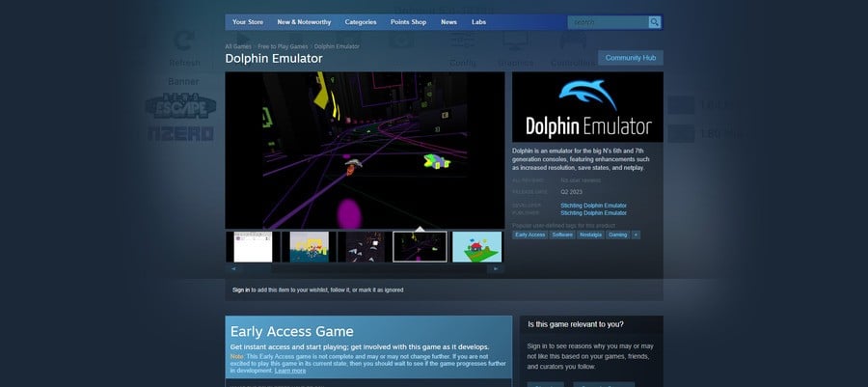Click the search magnifier icon
Viewport: 868px width, 387px height.
654,22
